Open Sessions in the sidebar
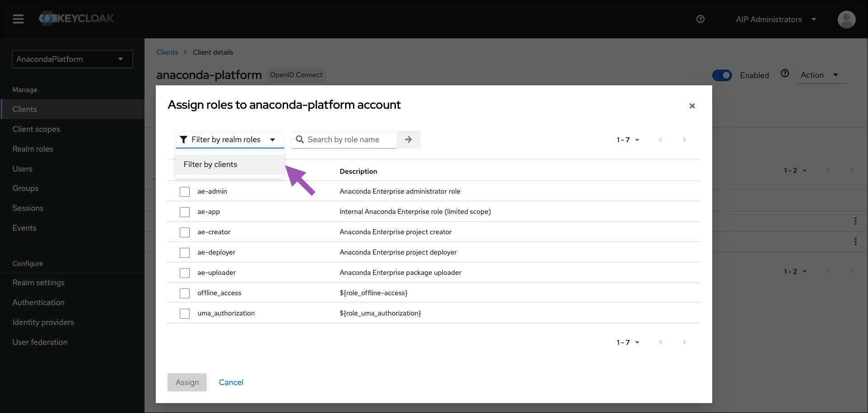Screen dimensions: 868x413 click(72, 208)
